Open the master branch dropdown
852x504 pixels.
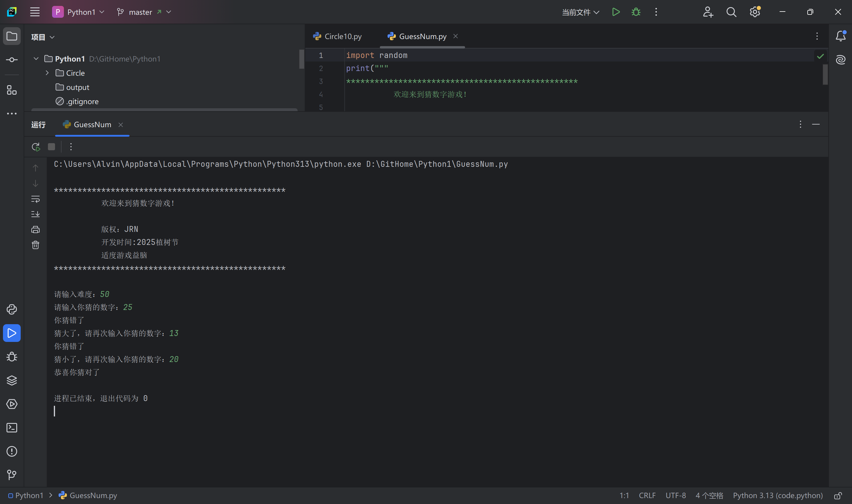[x=144, y=12]
